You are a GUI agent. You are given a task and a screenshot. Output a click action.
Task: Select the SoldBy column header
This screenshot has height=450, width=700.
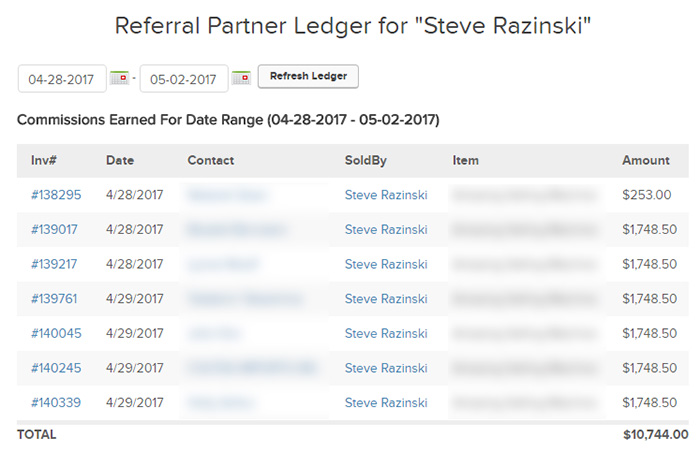point(366,161)
